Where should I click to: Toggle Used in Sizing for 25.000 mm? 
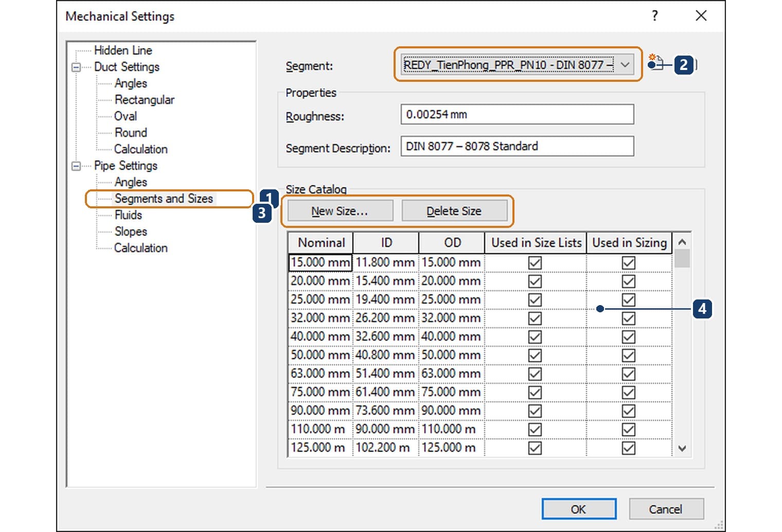(x=629, y=299)
